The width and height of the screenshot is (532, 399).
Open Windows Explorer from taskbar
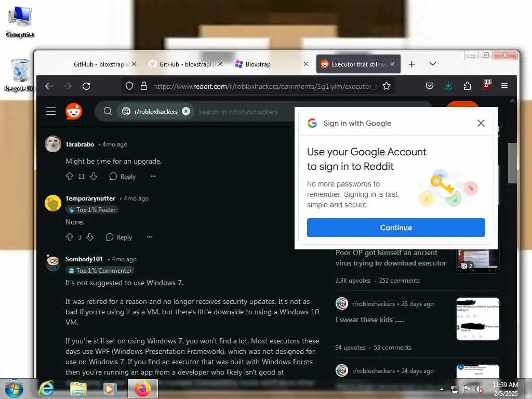pyautogui.click(x=78, y=389)
